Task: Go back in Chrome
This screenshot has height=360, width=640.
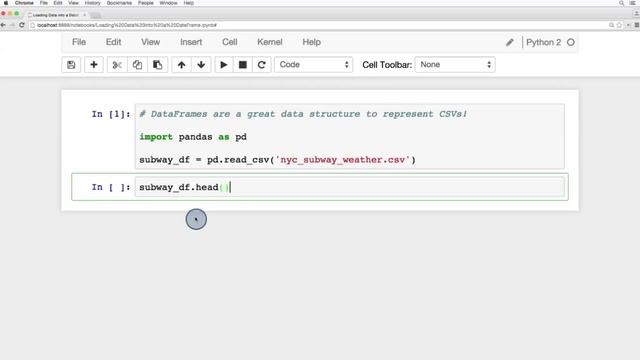Action: point(3,25)
